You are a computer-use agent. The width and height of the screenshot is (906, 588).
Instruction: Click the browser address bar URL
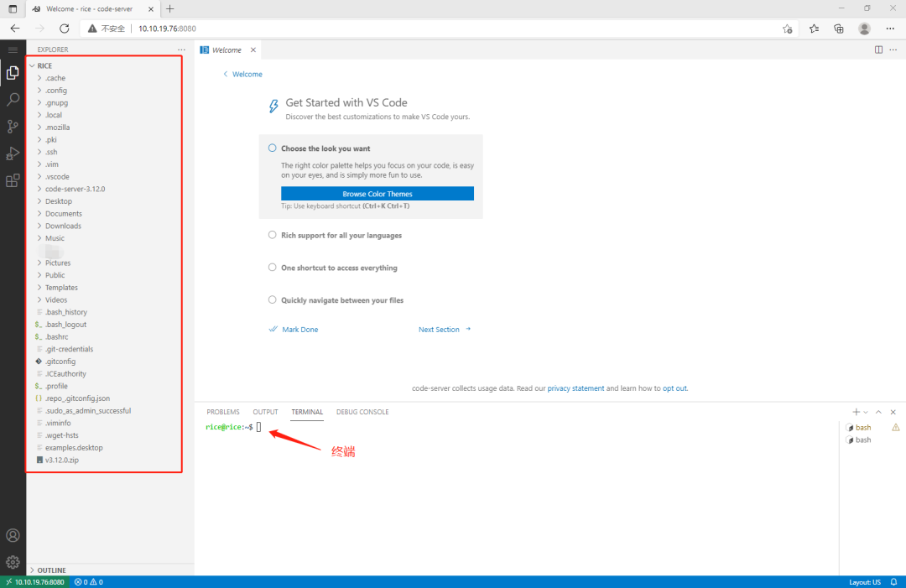click(x=167, y=29)
